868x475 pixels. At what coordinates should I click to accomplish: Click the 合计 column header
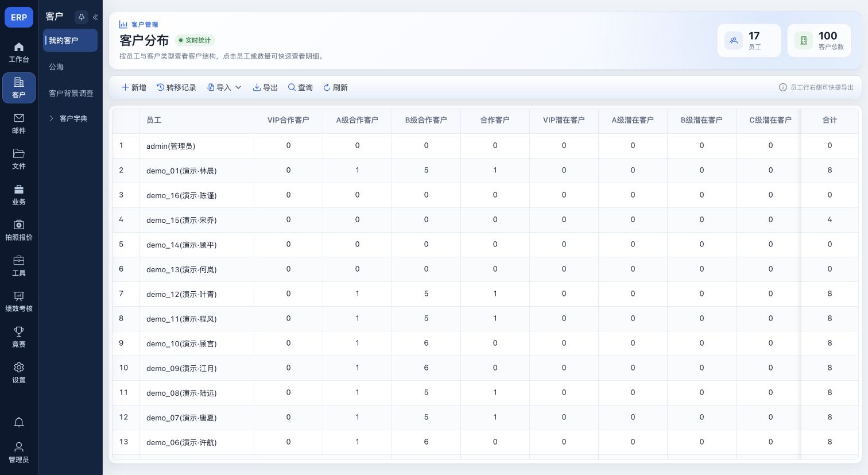[830, 120]
